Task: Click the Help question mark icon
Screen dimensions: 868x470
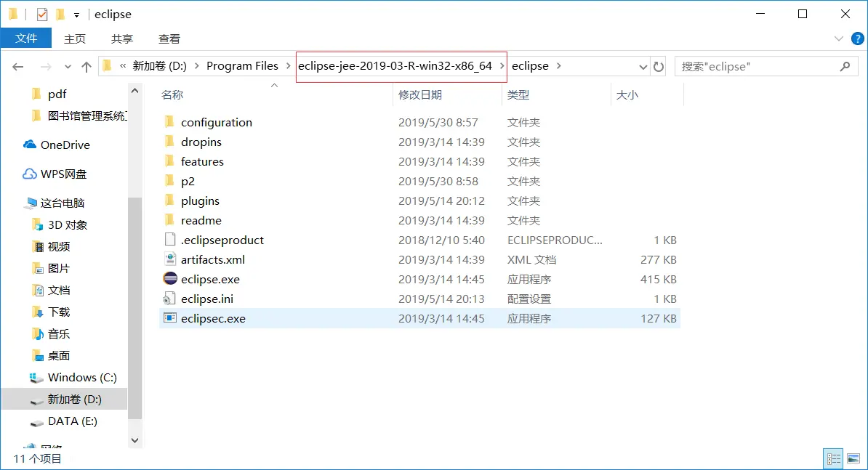Action: 858,39
